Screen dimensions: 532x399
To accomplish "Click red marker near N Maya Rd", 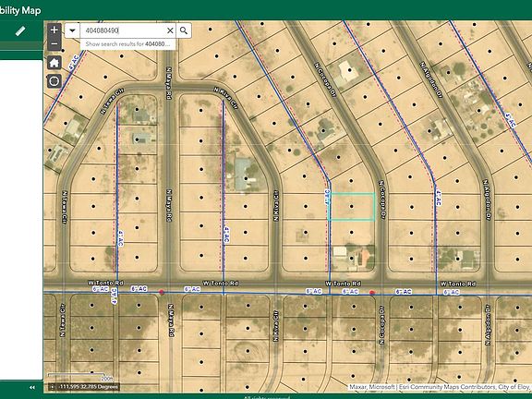I will (x=162, y=292).
